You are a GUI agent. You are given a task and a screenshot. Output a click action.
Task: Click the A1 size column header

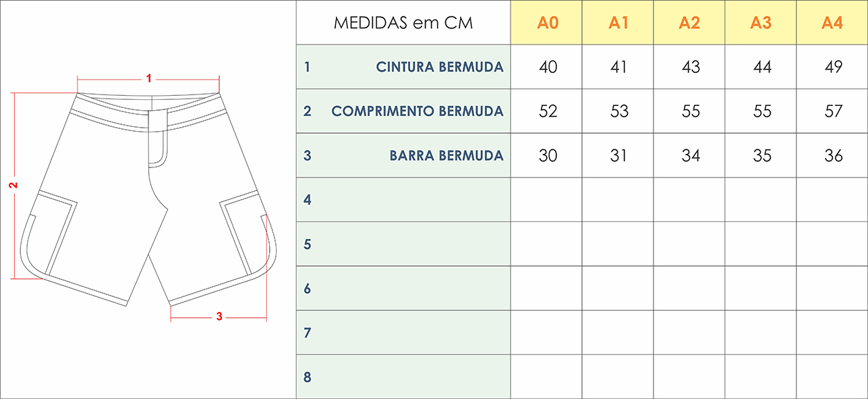(618, 23)
